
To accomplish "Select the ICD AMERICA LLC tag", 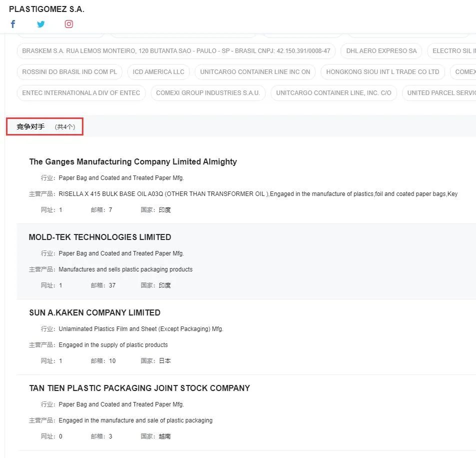I will 158,71.
